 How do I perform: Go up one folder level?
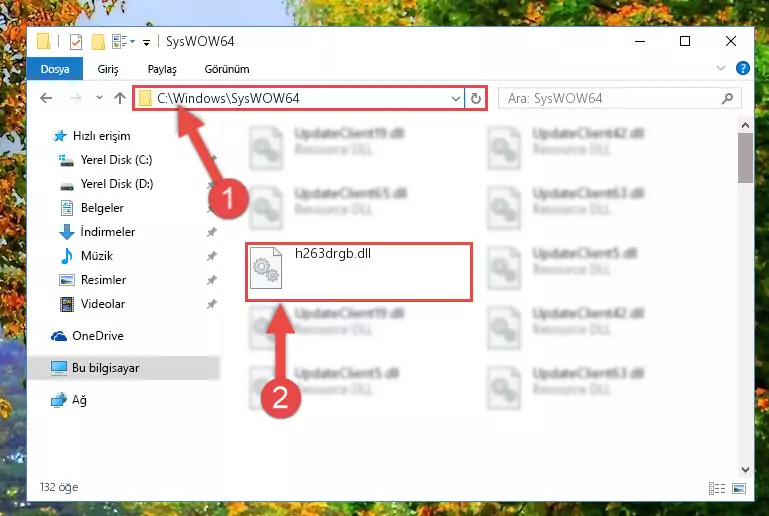[x=120, y=98]
